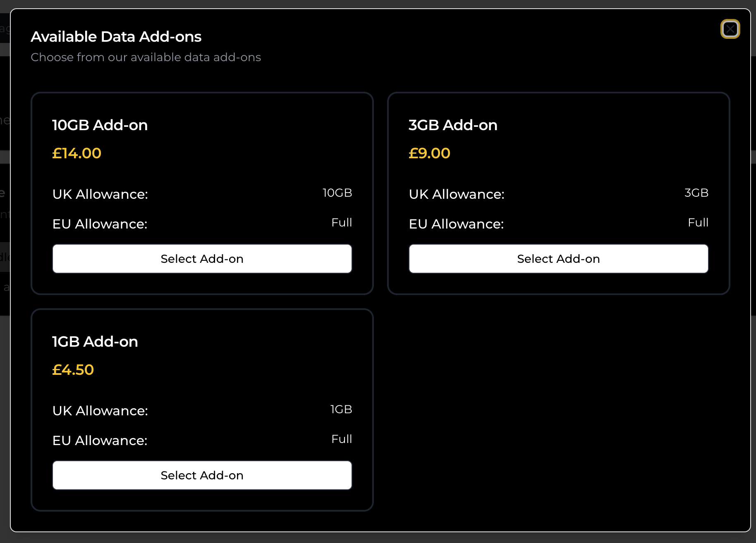
Task: Click the subtitle about choosing data add-ons
Action: coord(146,57)
